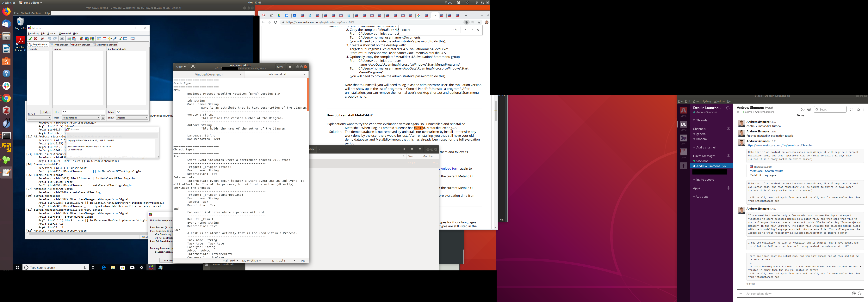Click Slack's notification bell icon
The height and width of the screenshot is (302, 868).
tap(728, 108)
